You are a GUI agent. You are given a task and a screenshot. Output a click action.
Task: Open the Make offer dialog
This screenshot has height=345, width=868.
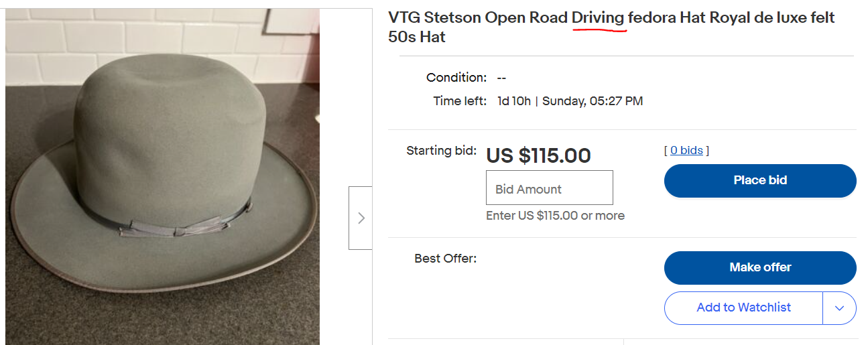[760, 267]
